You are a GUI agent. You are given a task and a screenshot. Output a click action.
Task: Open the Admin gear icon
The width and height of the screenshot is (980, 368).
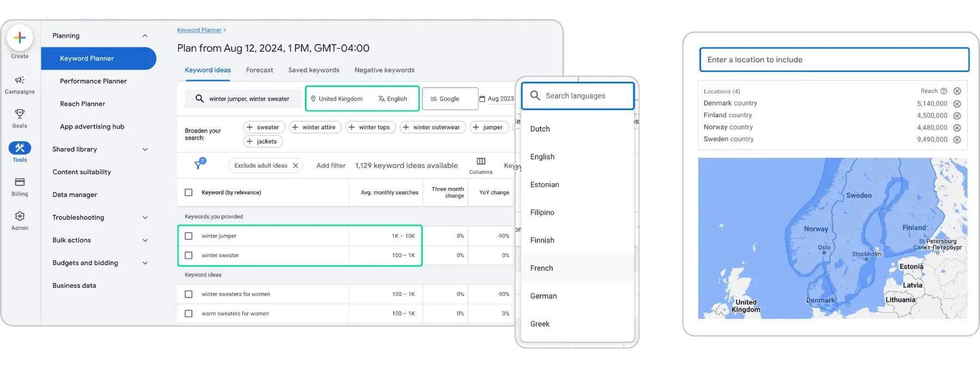[x=20, y=216]
